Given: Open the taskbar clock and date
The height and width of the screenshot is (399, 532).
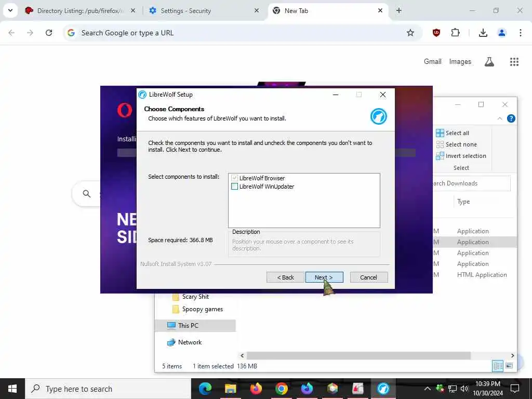Looking at the screenshot, I should click(488, 389).
